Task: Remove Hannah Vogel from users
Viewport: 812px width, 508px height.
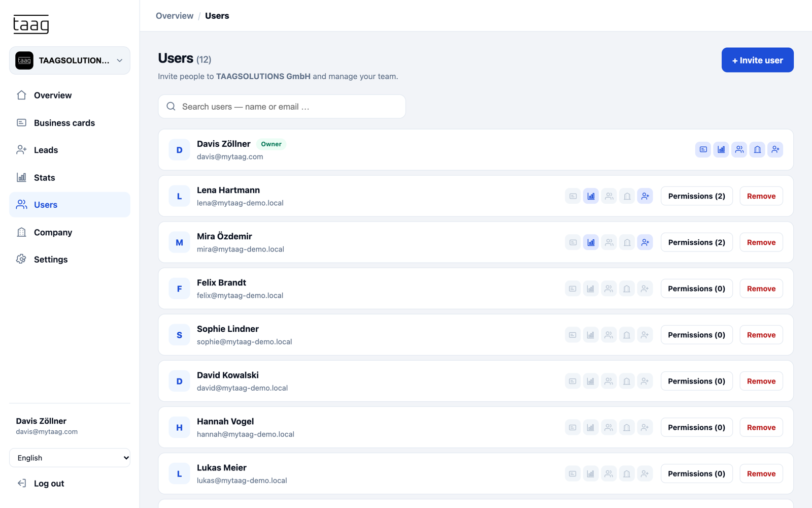Action: click(x=761, y=427)
